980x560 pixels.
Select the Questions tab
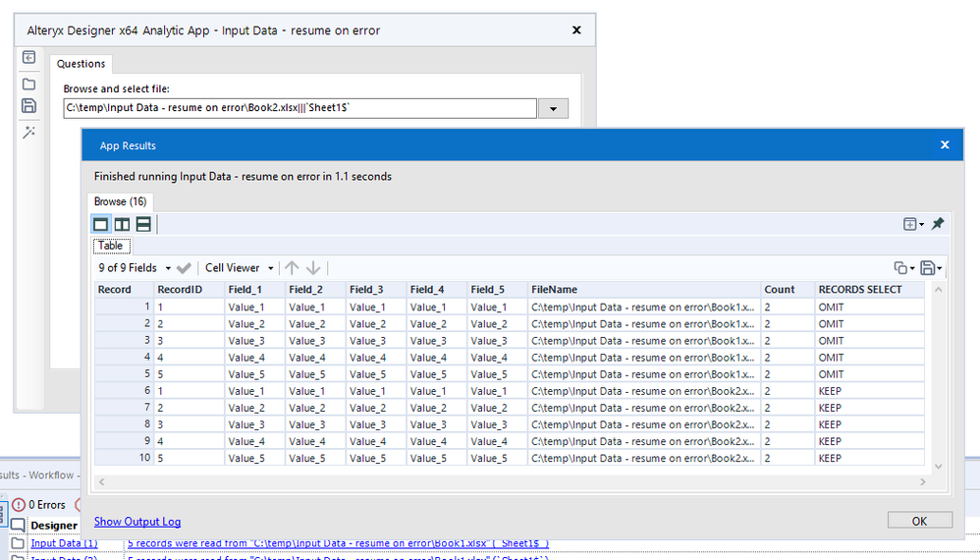[x=81, y=64]
